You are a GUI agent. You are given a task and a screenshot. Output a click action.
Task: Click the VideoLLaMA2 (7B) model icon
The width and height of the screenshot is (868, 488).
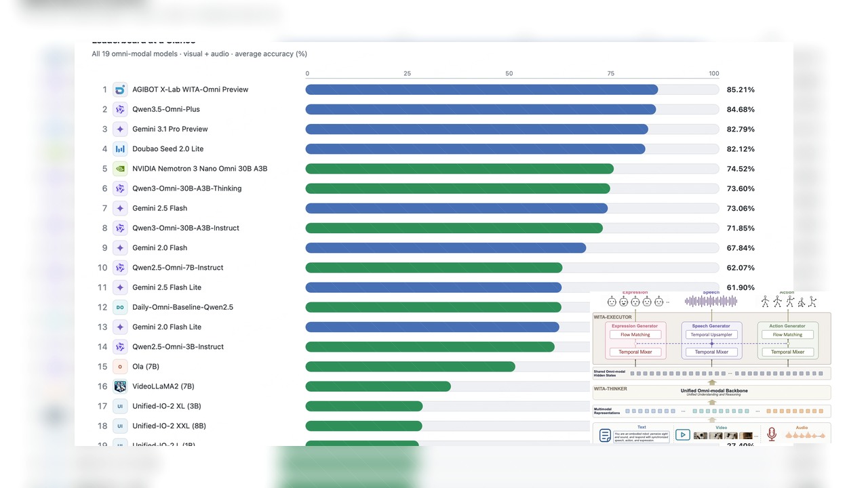point(120,386)
